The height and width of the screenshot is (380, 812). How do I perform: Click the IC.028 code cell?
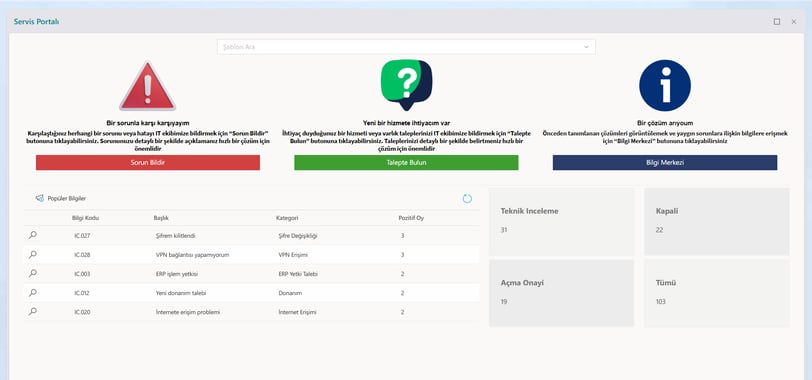click(82, 255)
